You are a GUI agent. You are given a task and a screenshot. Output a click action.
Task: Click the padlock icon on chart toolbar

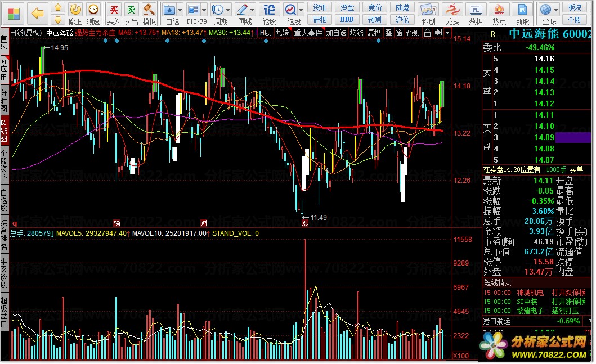[x=427, y=33]
